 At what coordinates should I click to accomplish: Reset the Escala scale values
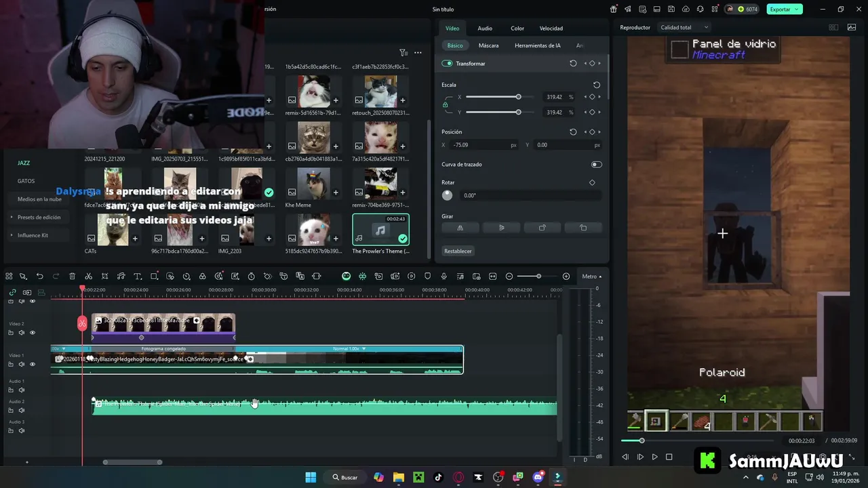coord(597,85)
